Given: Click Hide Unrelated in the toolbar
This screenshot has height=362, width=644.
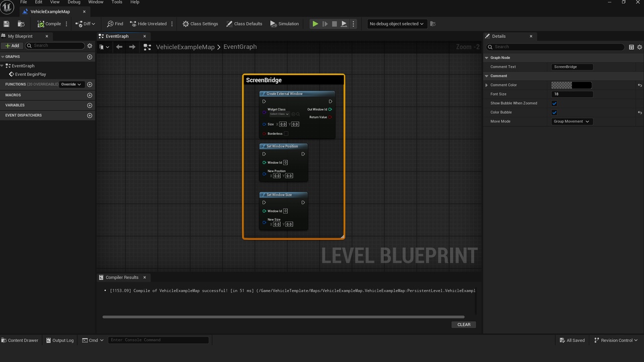Looking at the screenshot, I should [148, 24].
